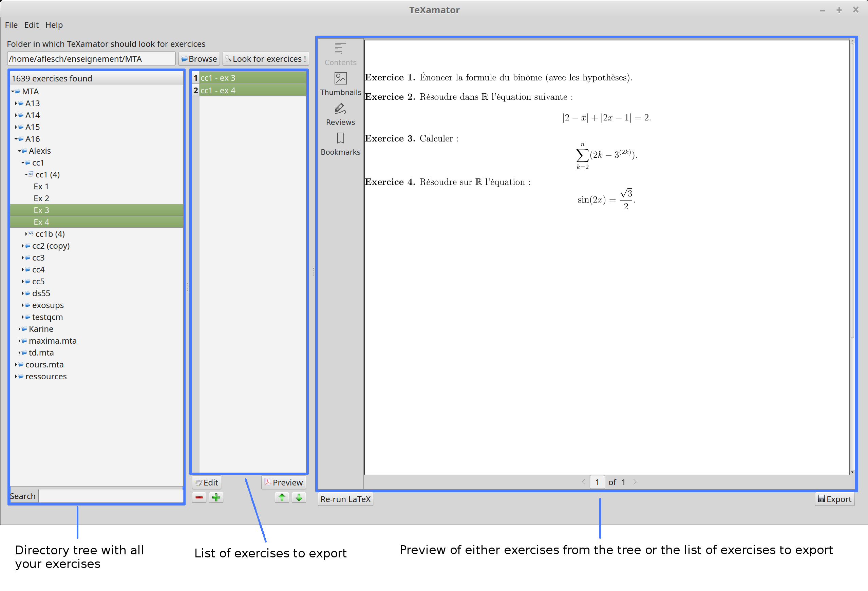Click Re-run LaTeX button

coord(345,499)
